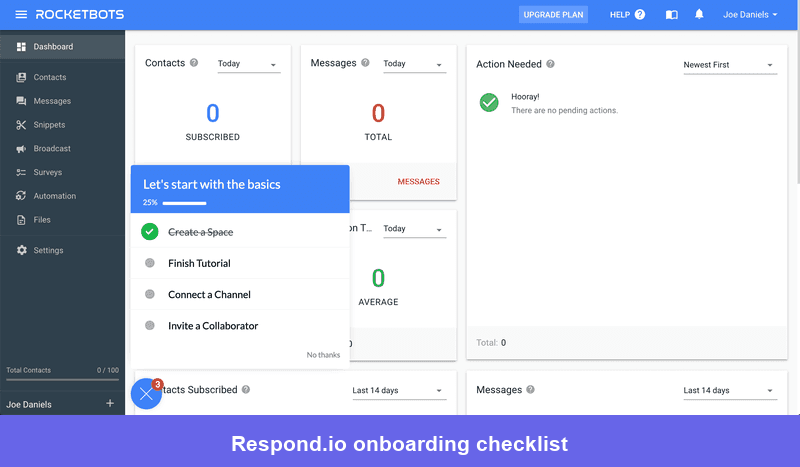Click the UPGRADE PLAN button
The height and width of the screenshot is (467, 800).
coord(553,15)
